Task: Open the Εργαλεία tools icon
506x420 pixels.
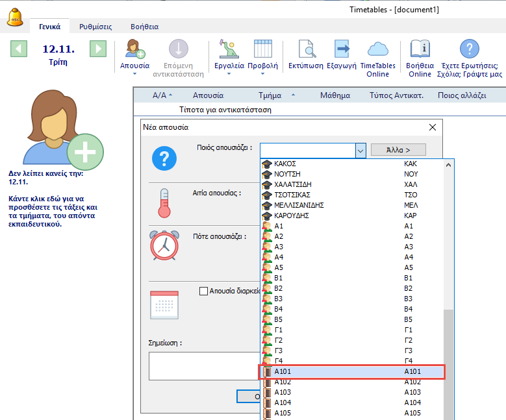Action: 229,50
